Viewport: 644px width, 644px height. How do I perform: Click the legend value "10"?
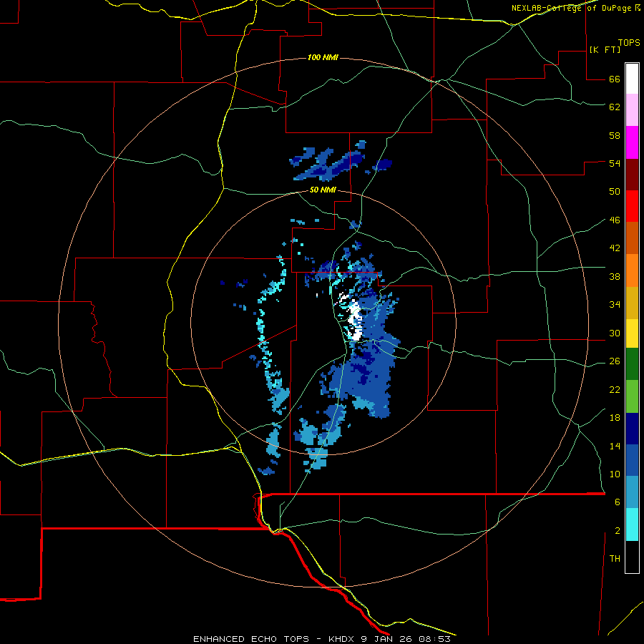tap(615, 474)
